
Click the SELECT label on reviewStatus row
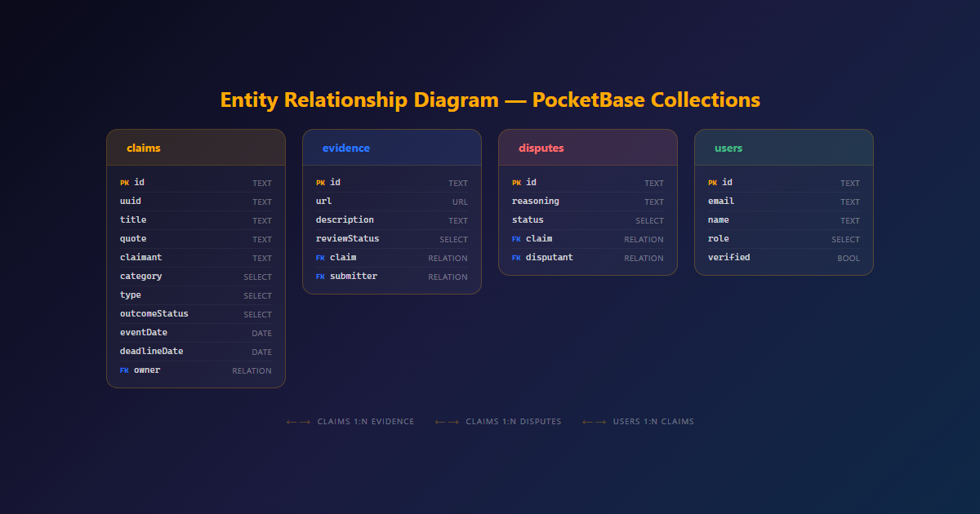[453, 240]
